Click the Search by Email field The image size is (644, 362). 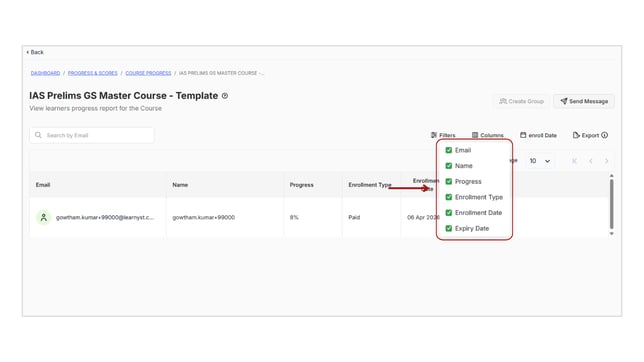tap(92, 135)
